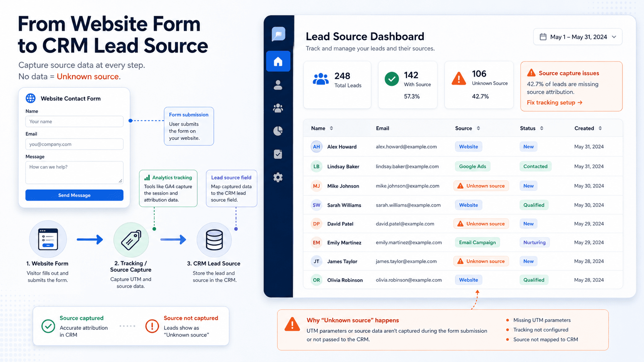Click the Lead Source Dashboard heading

point(365,37)
